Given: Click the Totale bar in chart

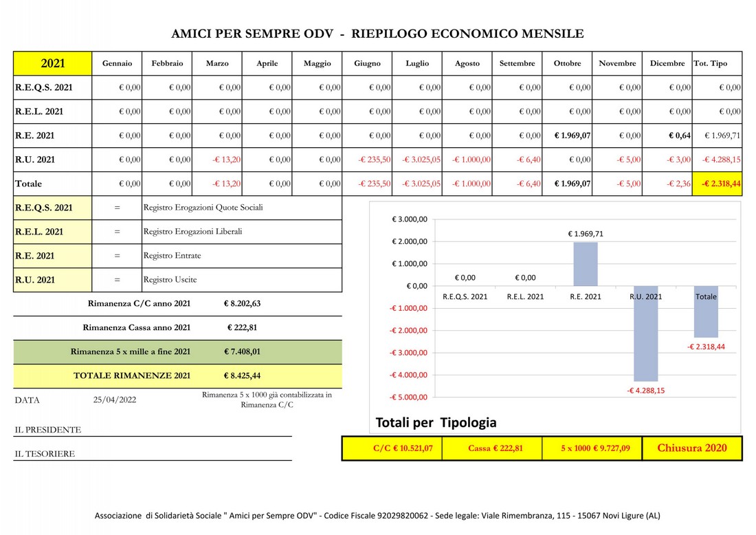Looking at the screenshot, I should pyautogui.click(x=706, y=312).
